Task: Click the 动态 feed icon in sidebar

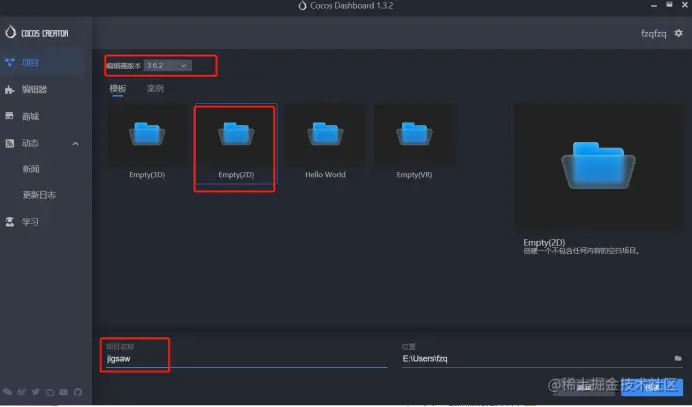Action: (x=10, y=143)
